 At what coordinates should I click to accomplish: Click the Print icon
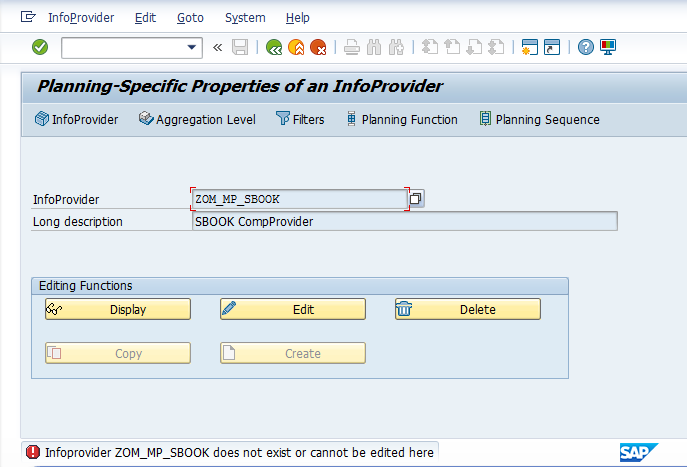click(352, 47)
